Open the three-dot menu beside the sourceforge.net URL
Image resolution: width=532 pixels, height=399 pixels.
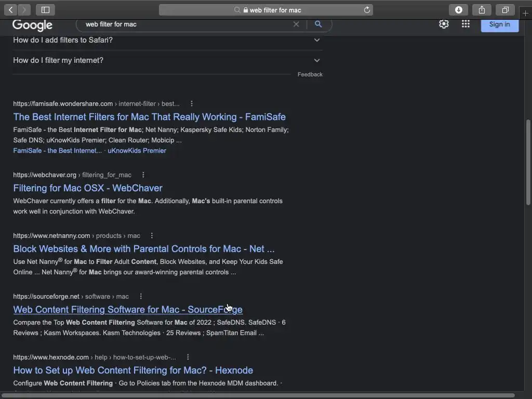pyautogui.click(x=141, y=296)
